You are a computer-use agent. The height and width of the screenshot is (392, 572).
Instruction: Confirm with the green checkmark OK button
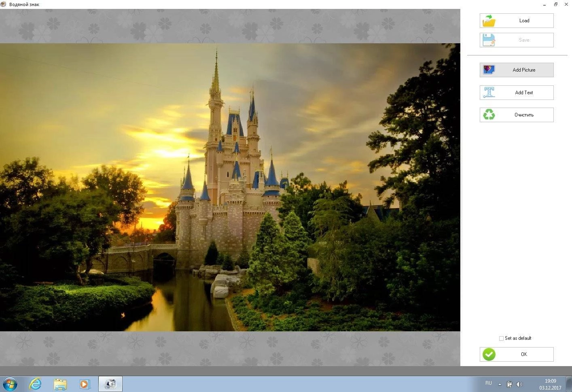pos(517,354)
